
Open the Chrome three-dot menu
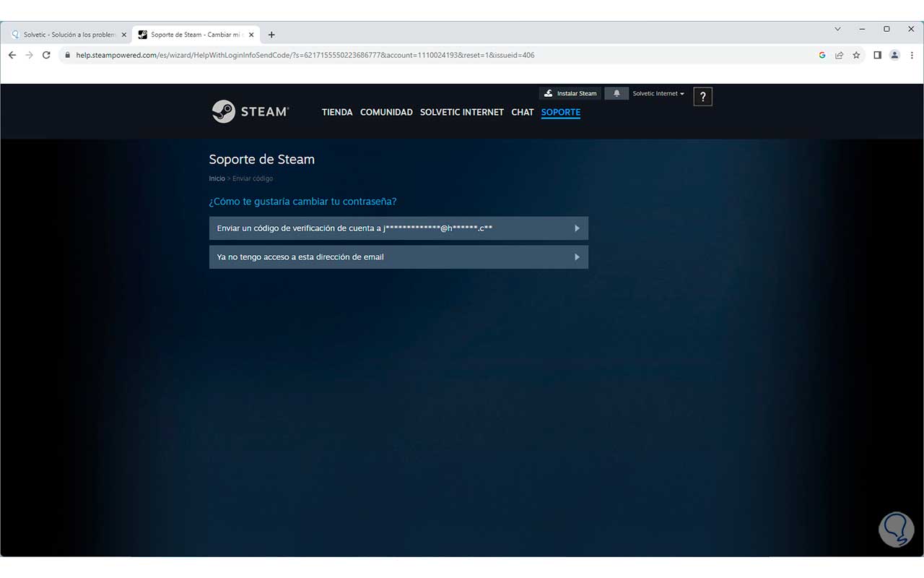(912, 55)
